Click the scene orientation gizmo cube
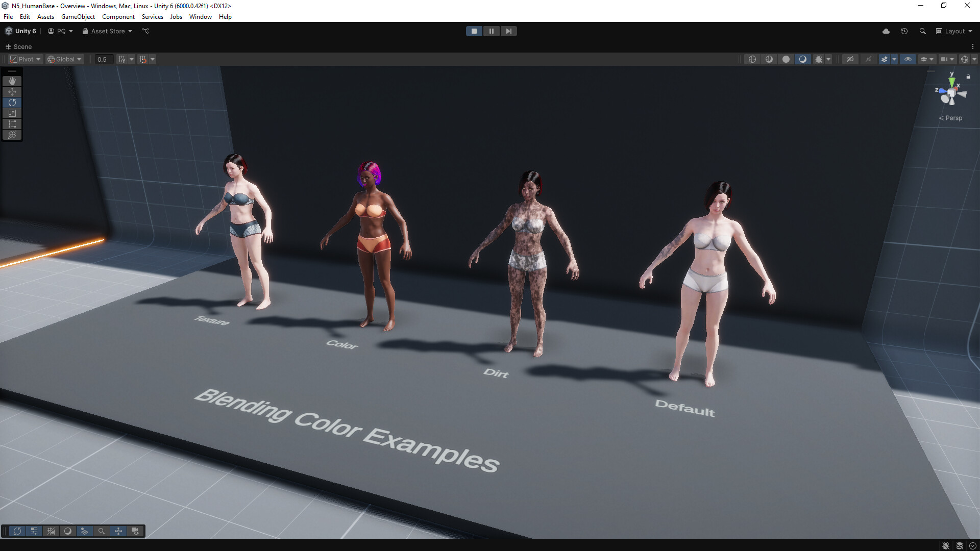The width and height of the screenshot is (980, 551). [x=951, y=93]
